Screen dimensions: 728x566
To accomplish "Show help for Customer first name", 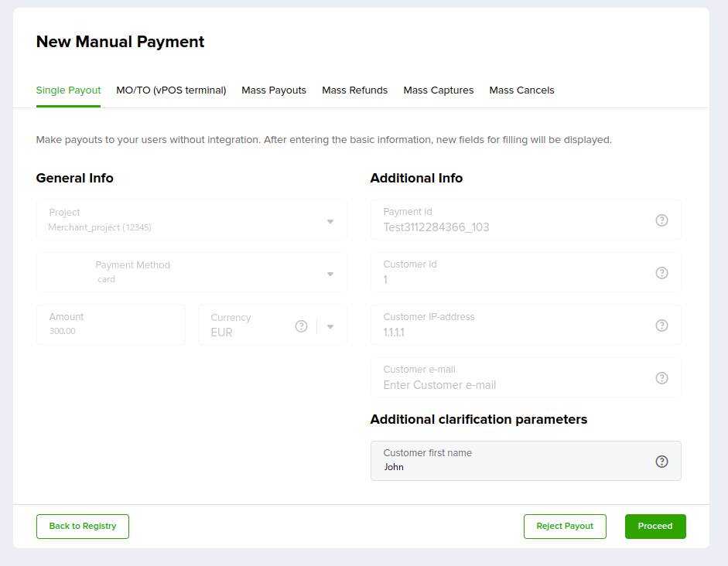I will pos(661,462).
